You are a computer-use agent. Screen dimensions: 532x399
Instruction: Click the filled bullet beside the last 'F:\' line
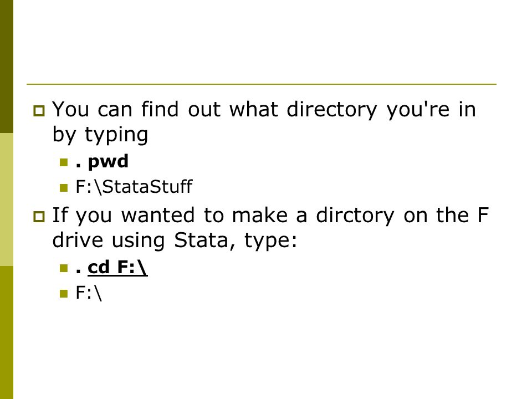64,294
